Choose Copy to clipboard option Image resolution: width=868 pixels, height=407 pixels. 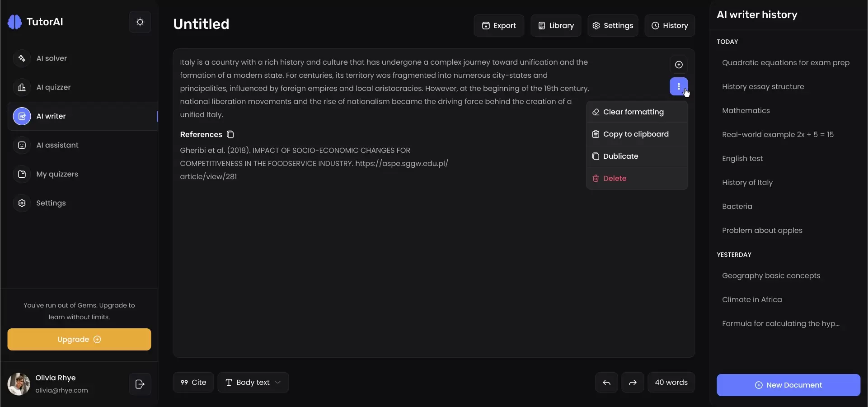[x=636, y=134]
